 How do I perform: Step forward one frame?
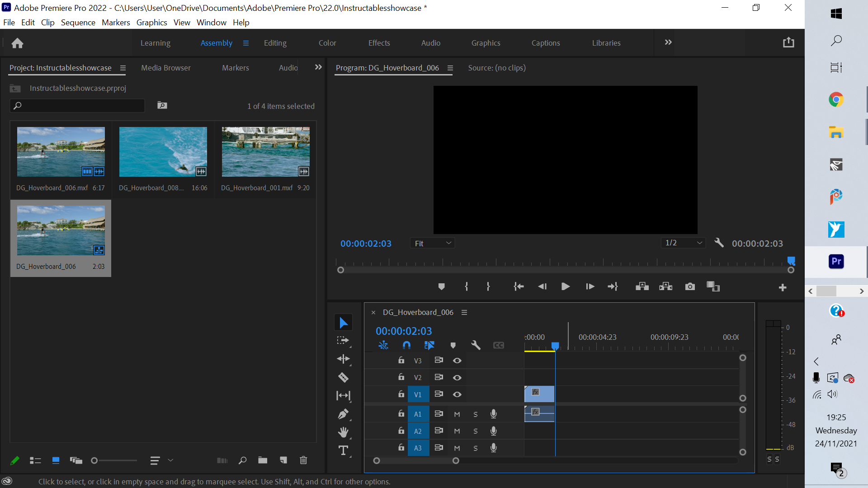coord(590,286)
